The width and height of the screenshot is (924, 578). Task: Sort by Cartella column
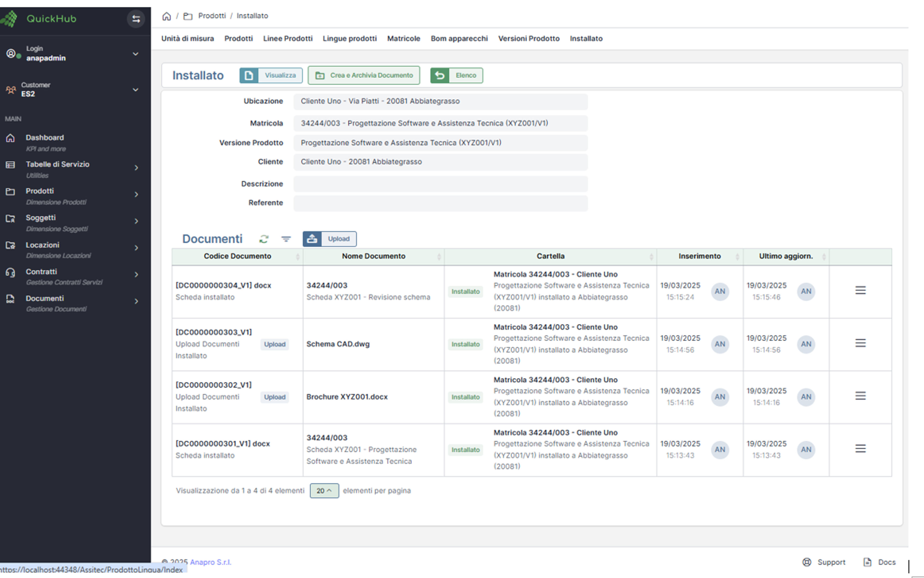[x=550, y=256]
